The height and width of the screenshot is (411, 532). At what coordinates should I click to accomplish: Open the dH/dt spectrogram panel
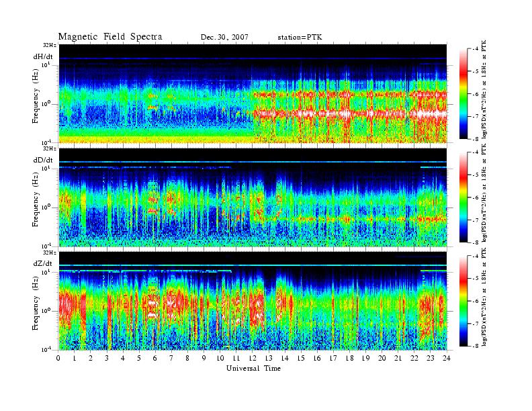(253, 93)
